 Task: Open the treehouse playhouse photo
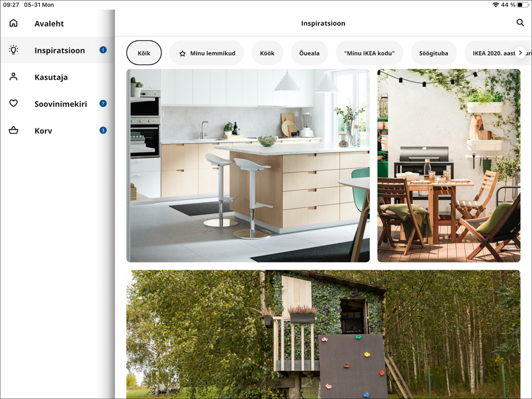point(323,334)
